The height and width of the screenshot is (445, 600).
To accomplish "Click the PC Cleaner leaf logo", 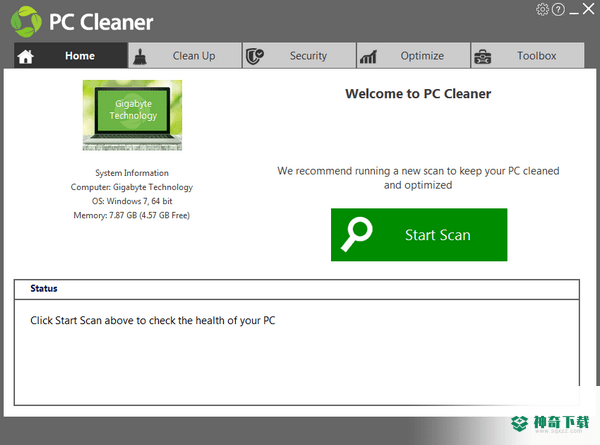I will point(26,22).
